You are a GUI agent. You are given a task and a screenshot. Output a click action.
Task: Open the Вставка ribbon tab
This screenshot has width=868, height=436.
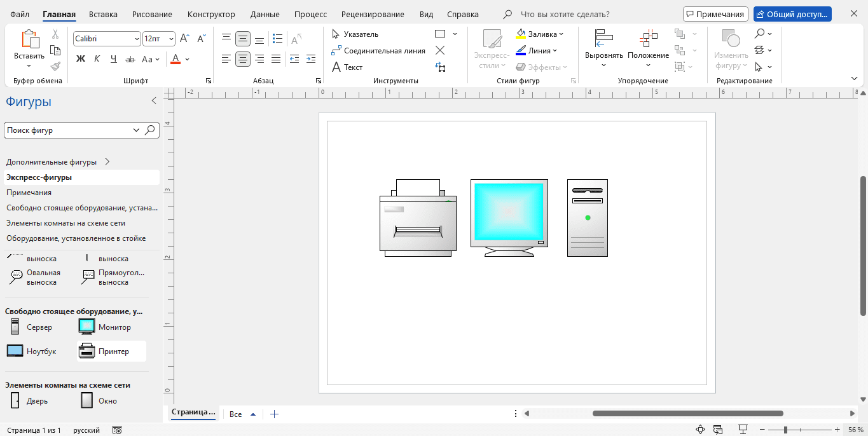click(x=103, y=14)
